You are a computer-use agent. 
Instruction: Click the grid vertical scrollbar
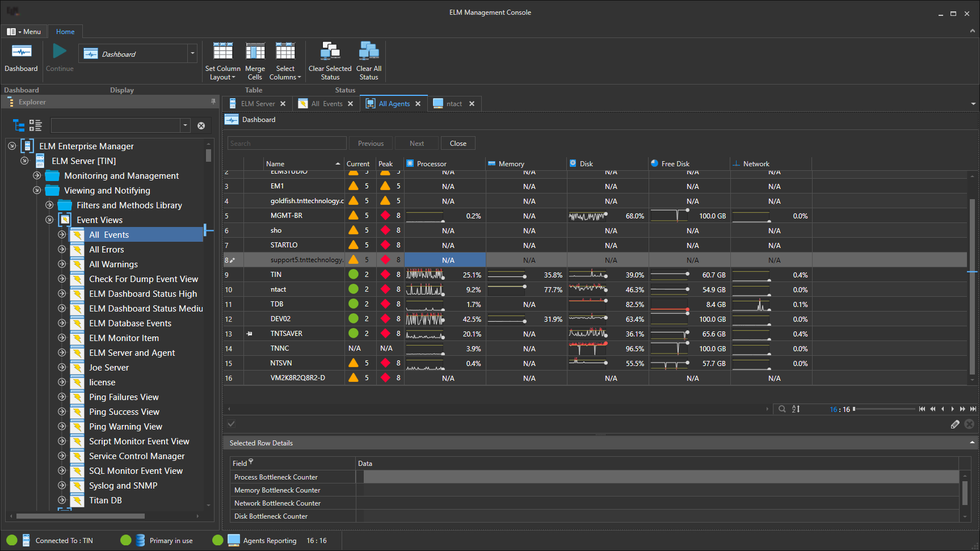973,287
